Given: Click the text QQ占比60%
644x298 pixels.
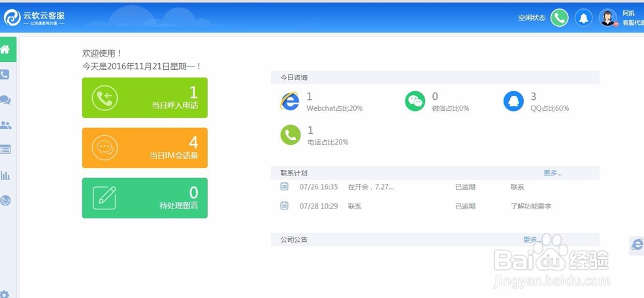Looking at the screenshot, I should click(549, 108).
